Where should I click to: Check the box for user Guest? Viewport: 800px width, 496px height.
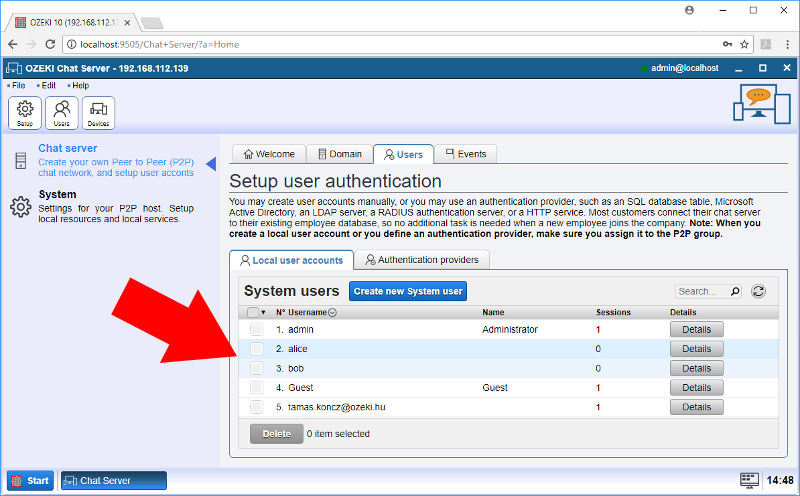tap(257, 388)
